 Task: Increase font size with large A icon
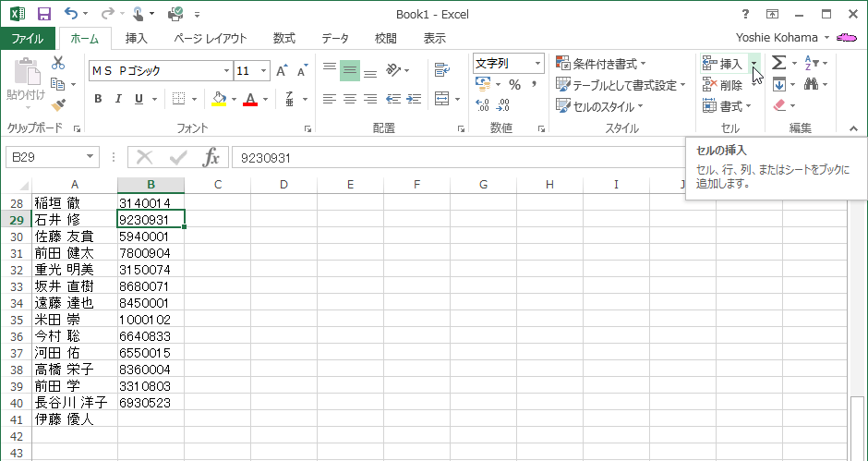[282, 71]
